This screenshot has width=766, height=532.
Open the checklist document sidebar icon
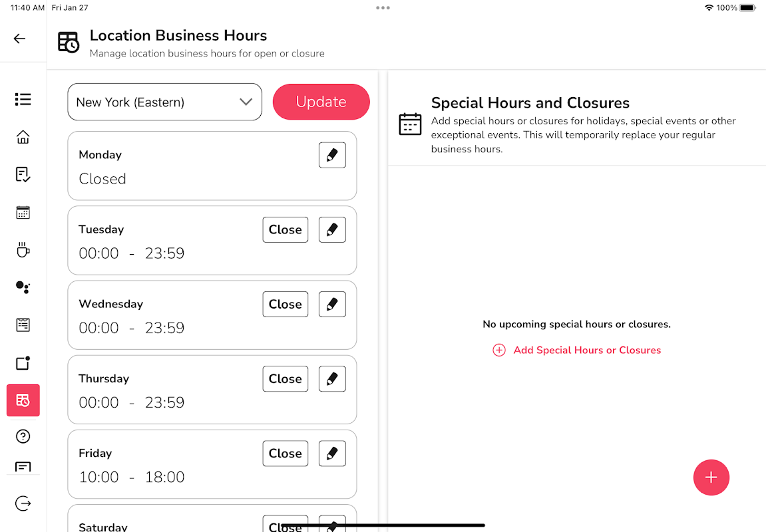coord(23,174)
